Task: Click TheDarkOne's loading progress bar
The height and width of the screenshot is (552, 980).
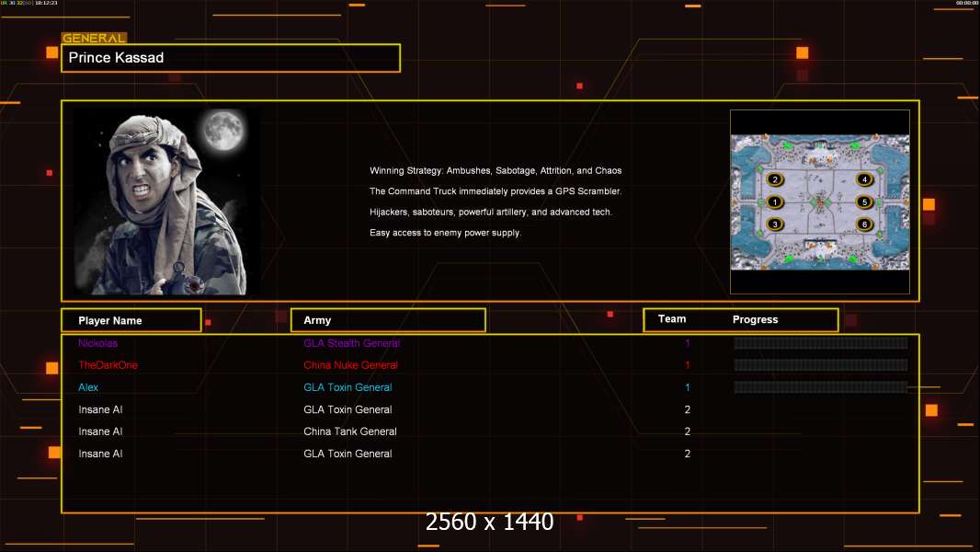Action: click(821, 365)
